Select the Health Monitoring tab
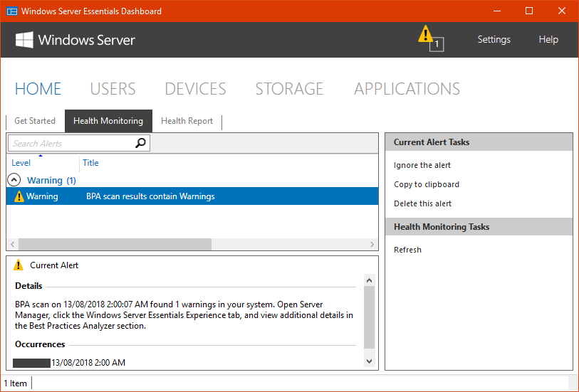 click(108, 121)
